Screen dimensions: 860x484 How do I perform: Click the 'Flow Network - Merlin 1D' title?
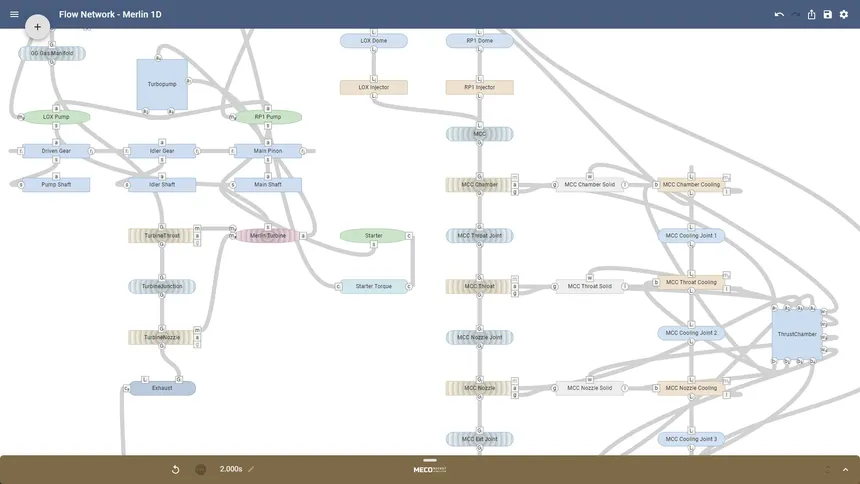click(110, 14)
